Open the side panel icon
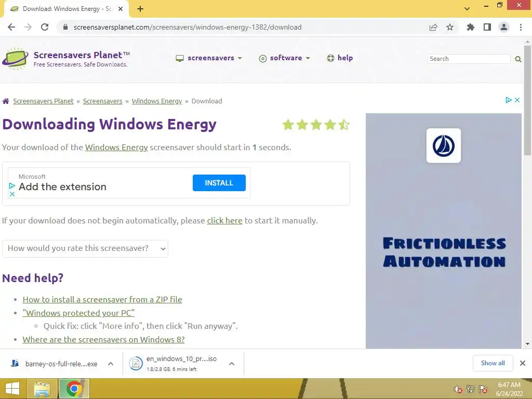The height and width of the screenshot is (399, 532). click(487, 27)
